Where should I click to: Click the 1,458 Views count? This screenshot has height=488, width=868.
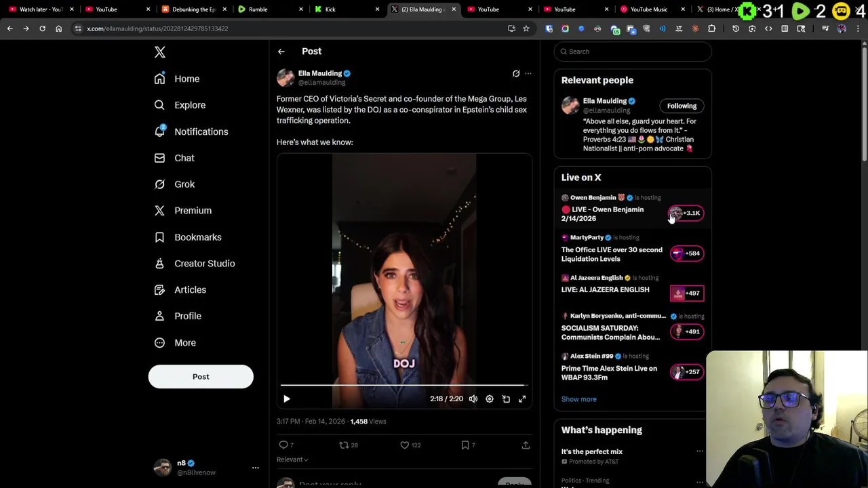[368, 422]
